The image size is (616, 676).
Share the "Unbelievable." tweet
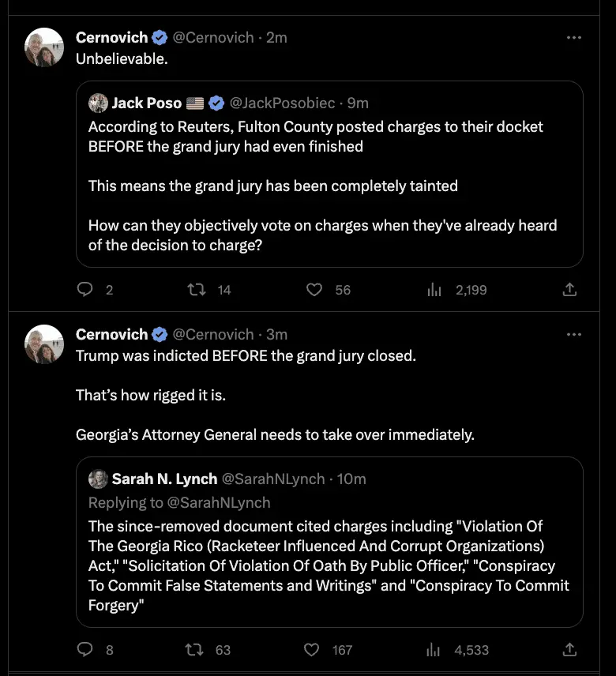[569, 290]
